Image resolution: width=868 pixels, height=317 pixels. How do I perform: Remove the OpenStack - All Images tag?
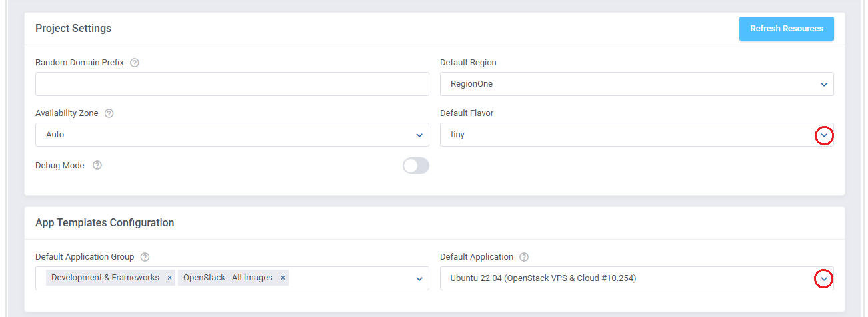[x=283, y=278]
